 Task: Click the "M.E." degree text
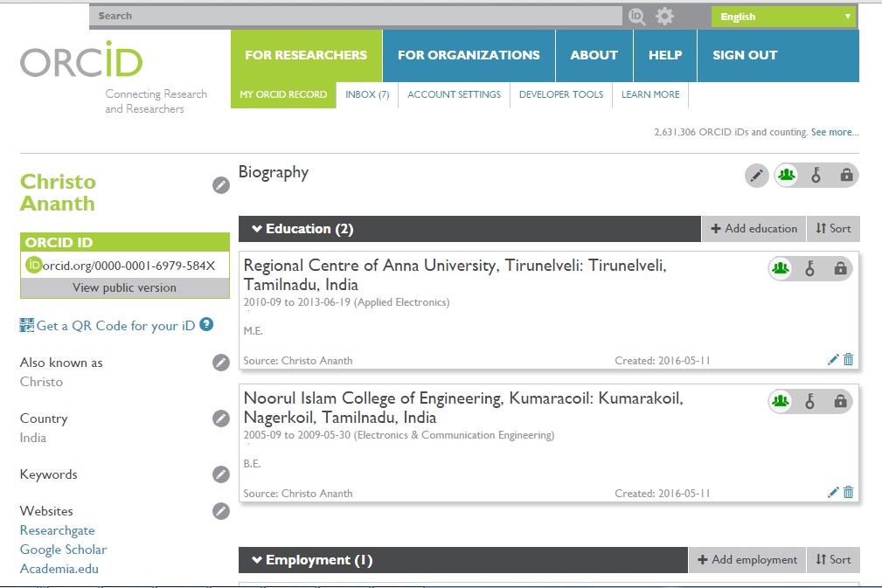253,331
